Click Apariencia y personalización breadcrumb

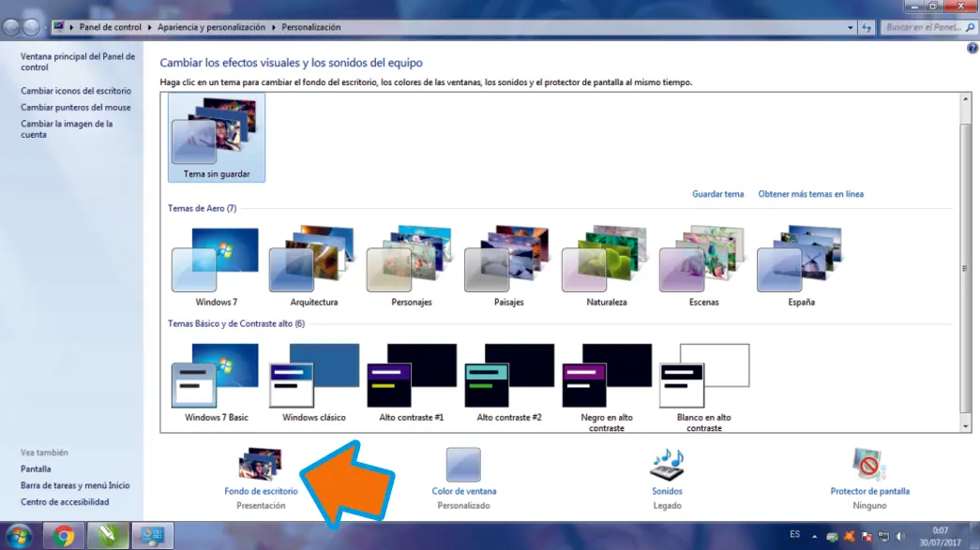click(x=211, y=27)
